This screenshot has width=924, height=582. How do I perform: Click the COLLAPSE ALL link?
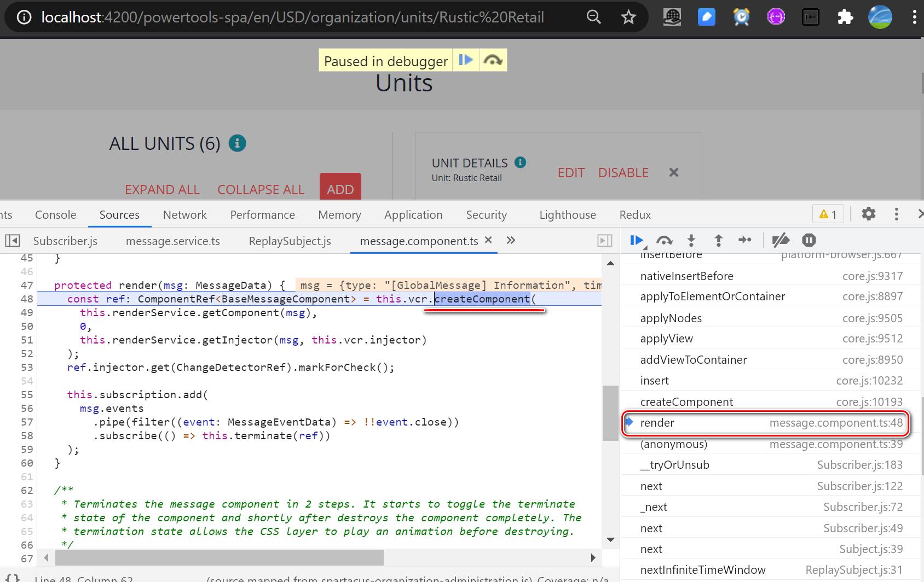[261, 189]
